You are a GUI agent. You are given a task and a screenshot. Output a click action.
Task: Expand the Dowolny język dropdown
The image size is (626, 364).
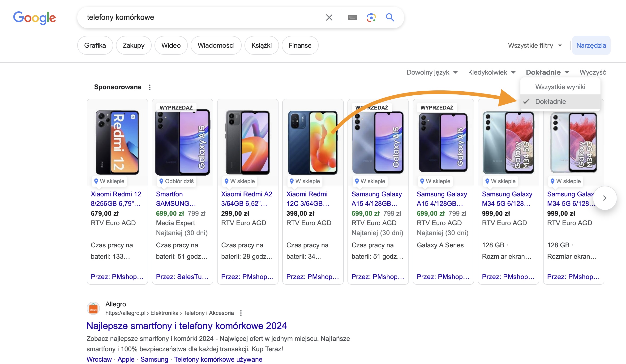[432, 72]
